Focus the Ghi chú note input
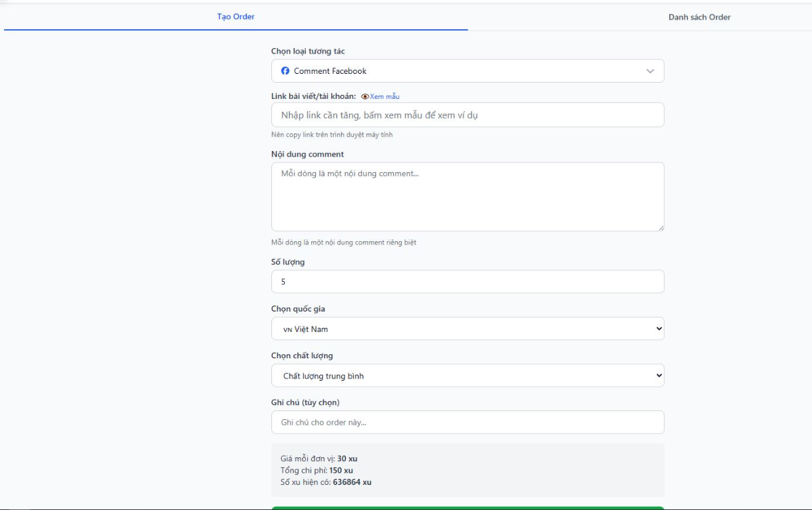 pyautogui.click(x=468, y=423)
